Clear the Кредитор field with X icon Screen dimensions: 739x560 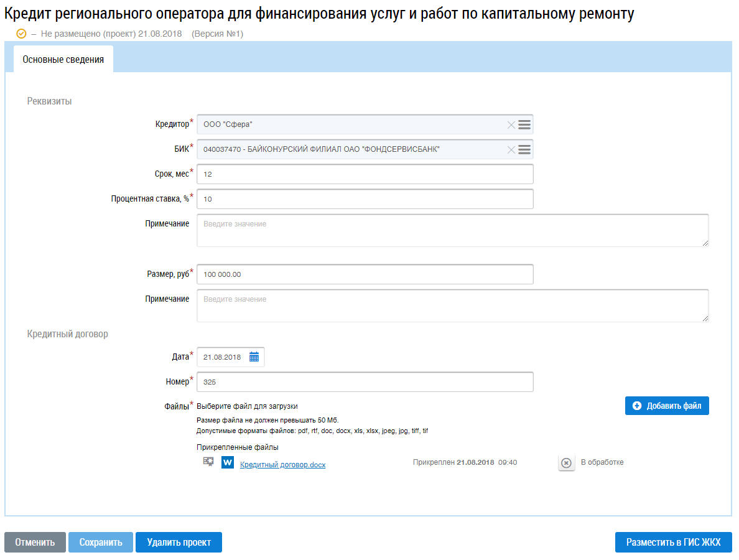(x=511, y=125)
